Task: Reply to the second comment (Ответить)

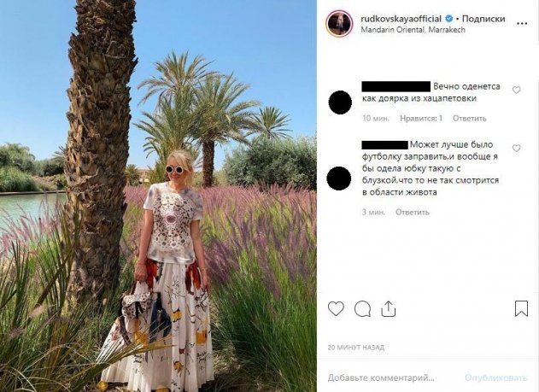Action: pyautogui.click(x=413, y=213)
